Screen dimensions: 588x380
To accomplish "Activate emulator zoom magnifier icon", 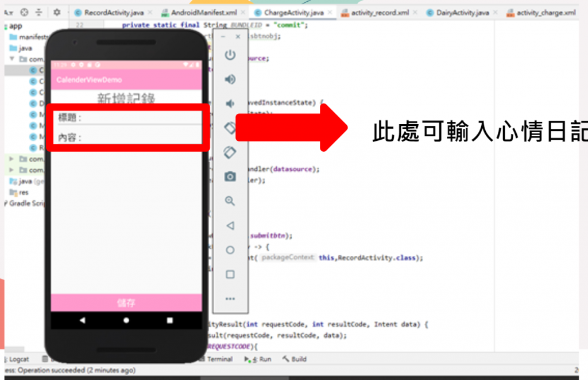I will click(230, 201).
